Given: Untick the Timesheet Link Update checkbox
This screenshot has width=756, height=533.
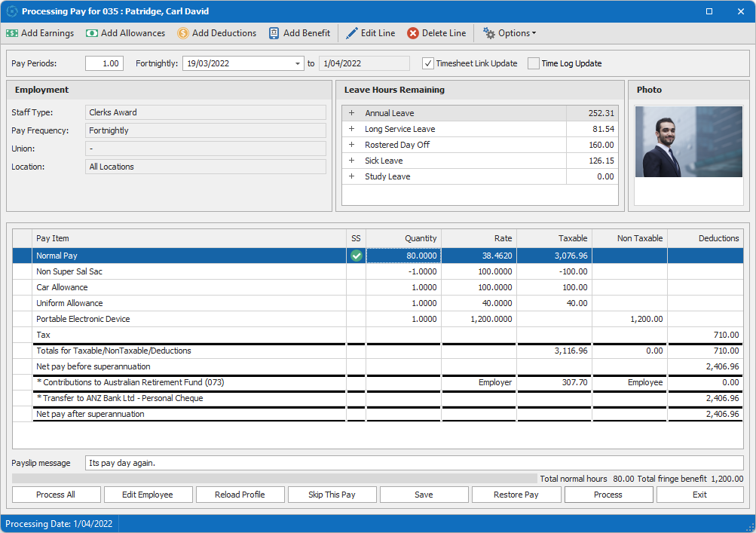Looking at the screenshot, I should tap(428, 63).
